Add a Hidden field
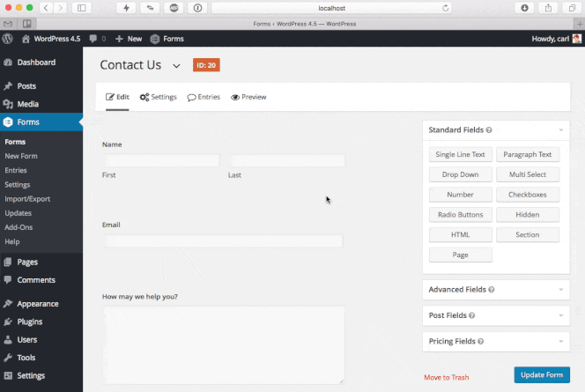The height and width of the screenshot is (392, 585). click(528, 215)
